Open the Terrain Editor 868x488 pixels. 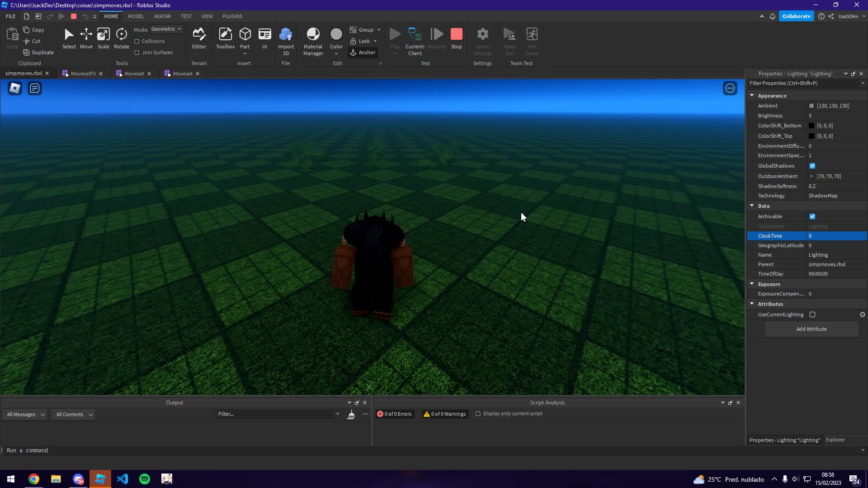point(199,38)
